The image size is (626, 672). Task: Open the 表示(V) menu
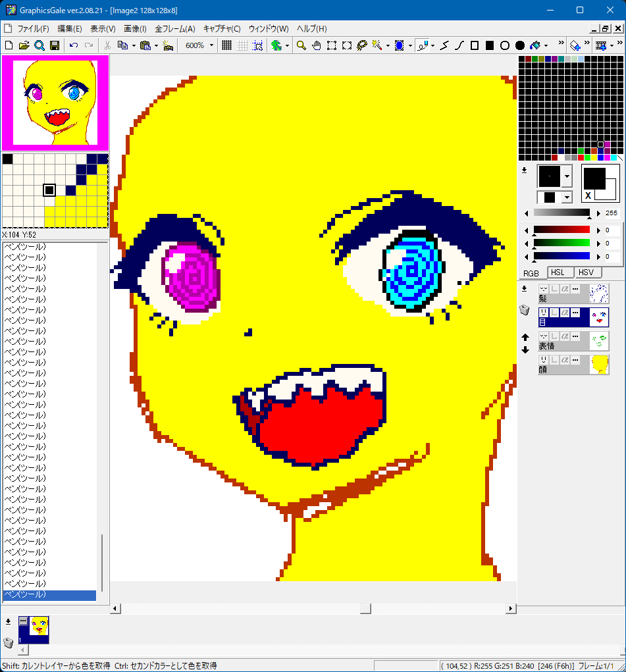click(x=103, y=29)
